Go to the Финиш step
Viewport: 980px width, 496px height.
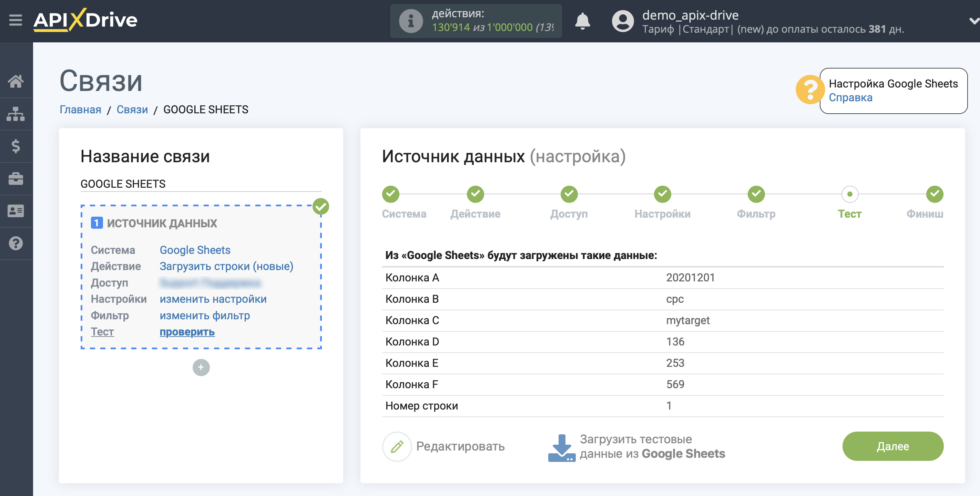click(x=935, y=194)
